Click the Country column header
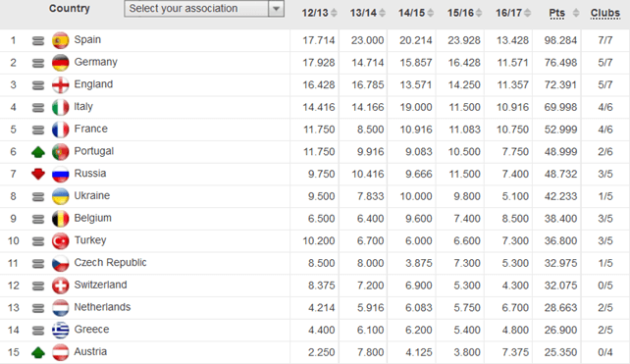The width and height of the screenshot is (630, 364). point(70,9)
